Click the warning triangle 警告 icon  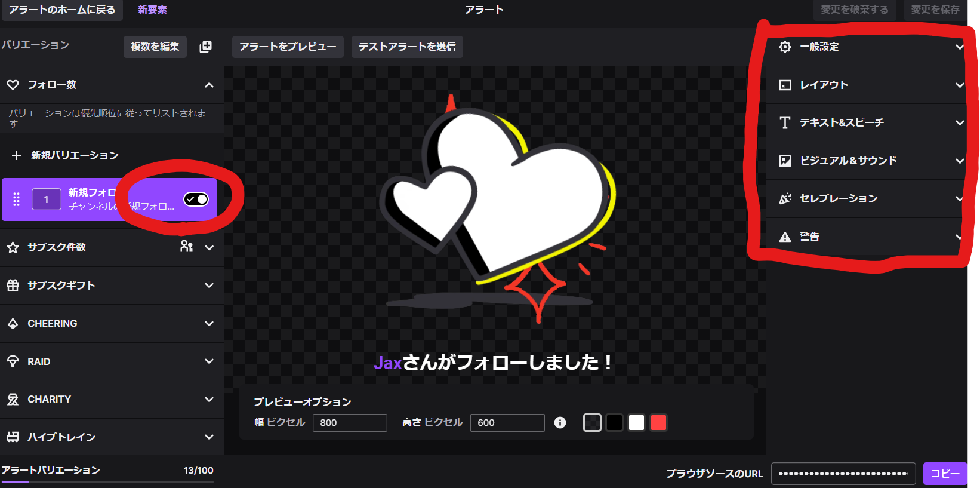785,237
